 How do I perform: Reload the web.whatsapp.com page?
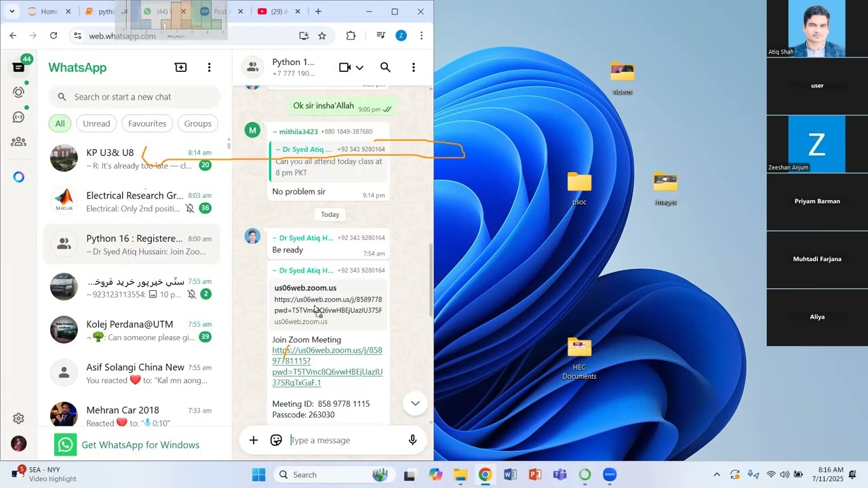pos(54,35)
